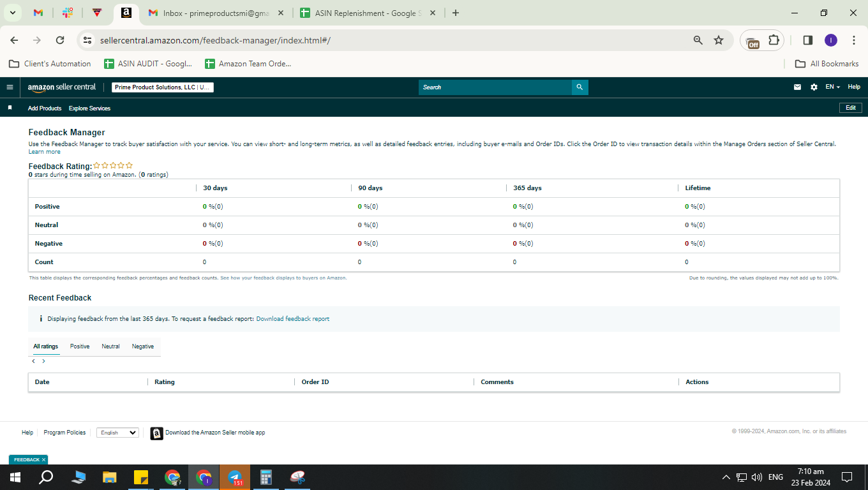Open the Windows Start menu
Screen dimensions: 868x490
point(15,477)
